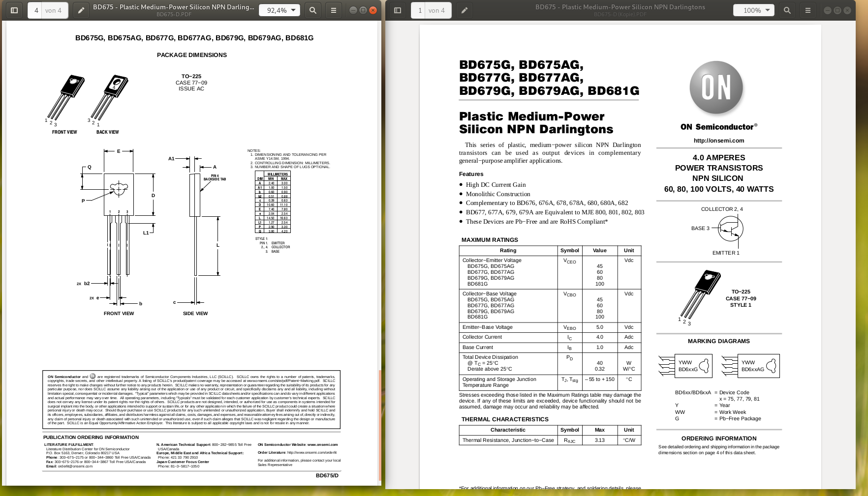Open 100% zoom dropdown in right window
The height and width of the screenshot is (496, 868).
tap(754, 10)
